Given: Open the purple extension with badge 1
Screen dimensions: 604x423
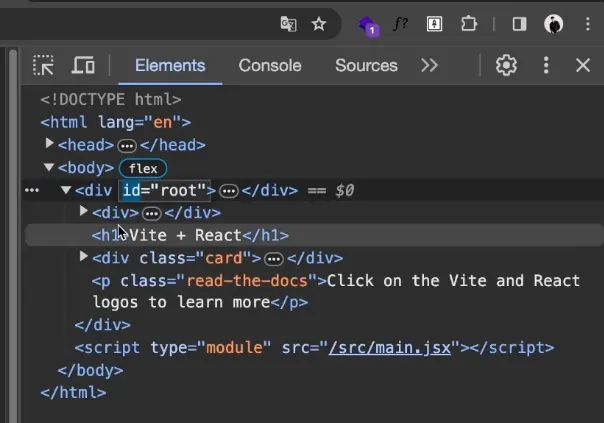Looking at the screenshot, I should point(368,26).
